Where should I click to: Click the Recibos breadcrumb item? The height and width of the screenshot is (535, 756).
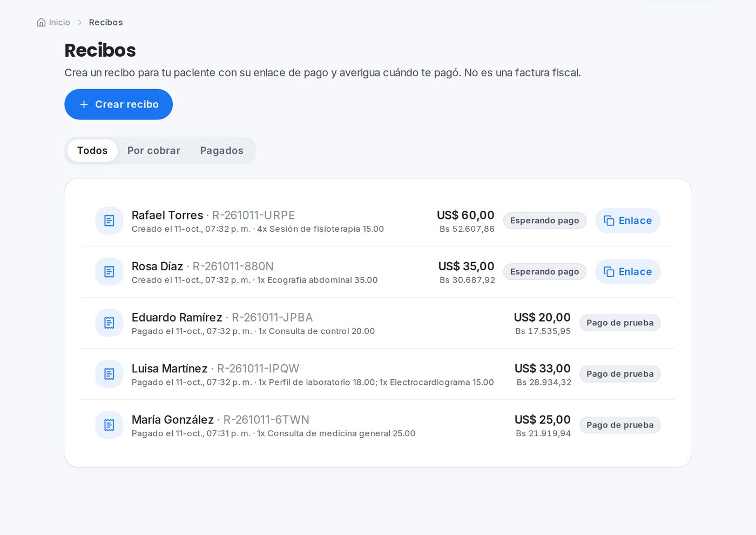point(106,22)
